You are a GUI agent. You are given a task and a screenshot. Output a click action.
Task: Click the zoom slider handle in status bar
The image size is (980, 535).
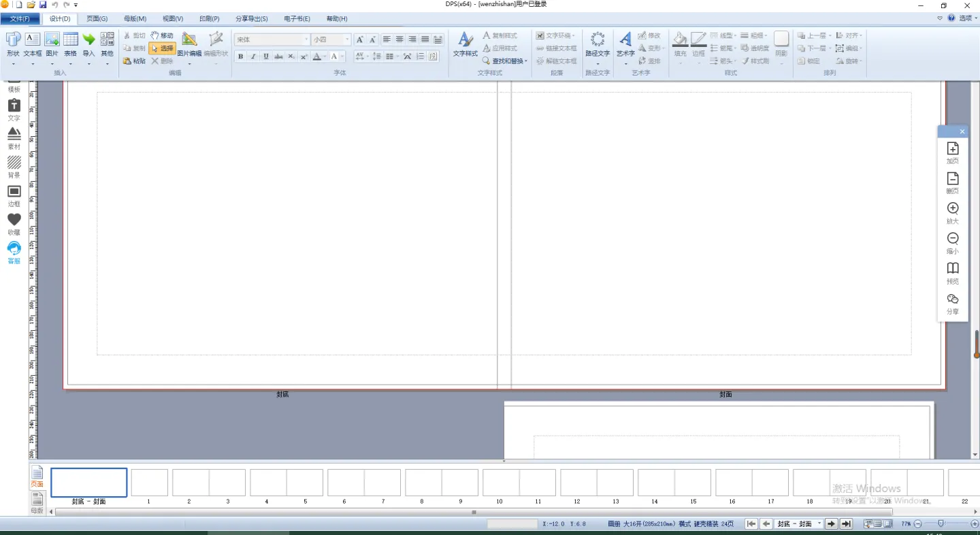[x=941, y=524]
